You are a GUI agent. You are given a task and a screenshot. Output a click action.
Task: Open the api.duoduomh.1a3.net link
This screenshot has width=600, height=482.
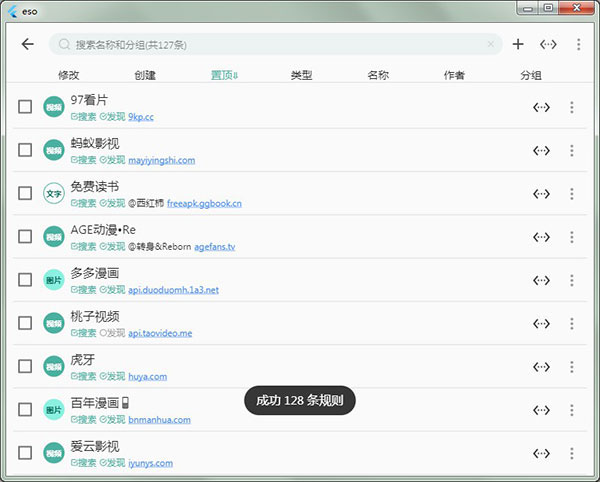click(x=173, y=290)
